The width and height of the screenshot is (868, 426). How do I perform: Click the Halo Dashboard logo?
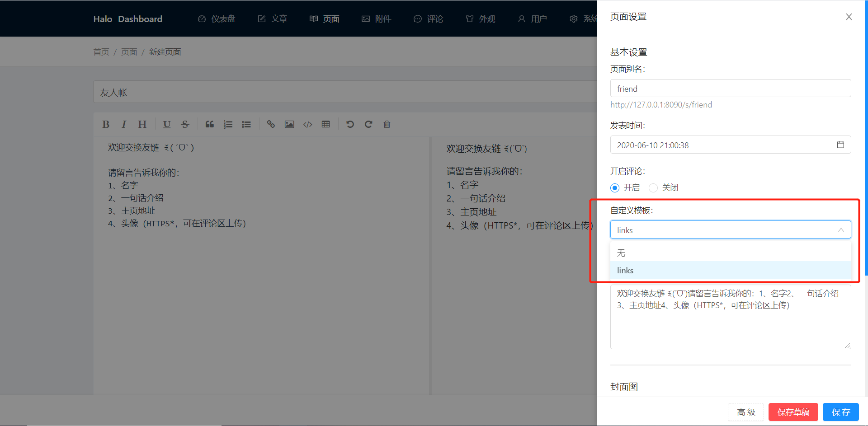point(128,19)
